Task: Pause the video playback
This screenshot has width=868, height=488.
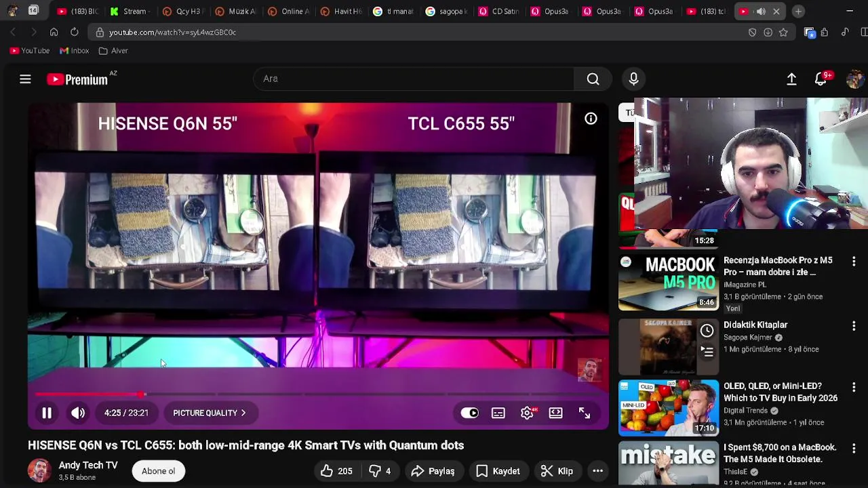Action: tap(47, 413)
